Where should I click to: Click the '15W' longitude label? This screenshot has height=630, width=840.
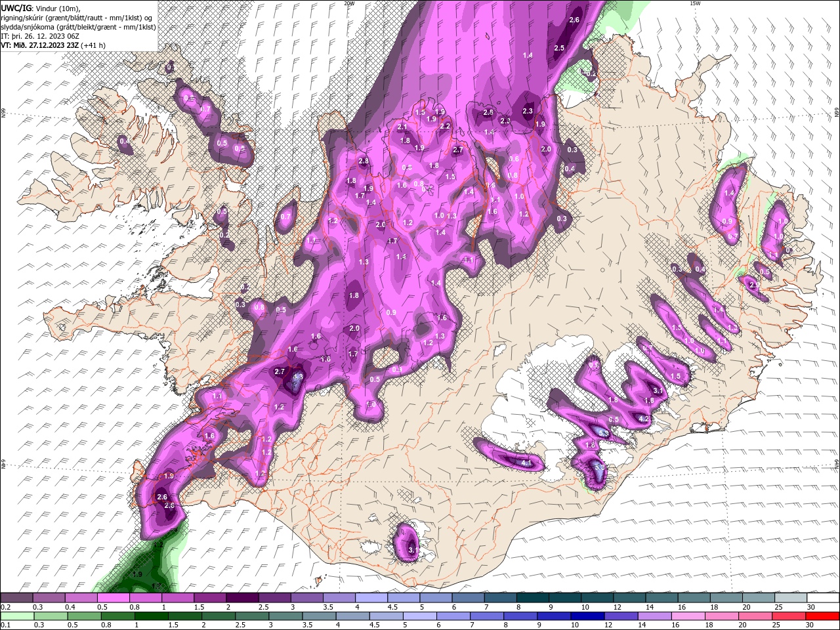point(695,3)
